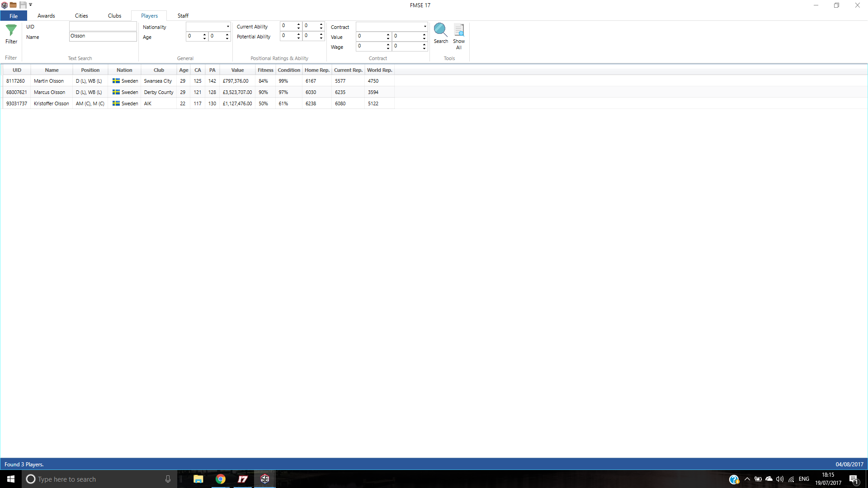
Task: Click the Search magnifier icon
Action: click(x=441, y=30)
